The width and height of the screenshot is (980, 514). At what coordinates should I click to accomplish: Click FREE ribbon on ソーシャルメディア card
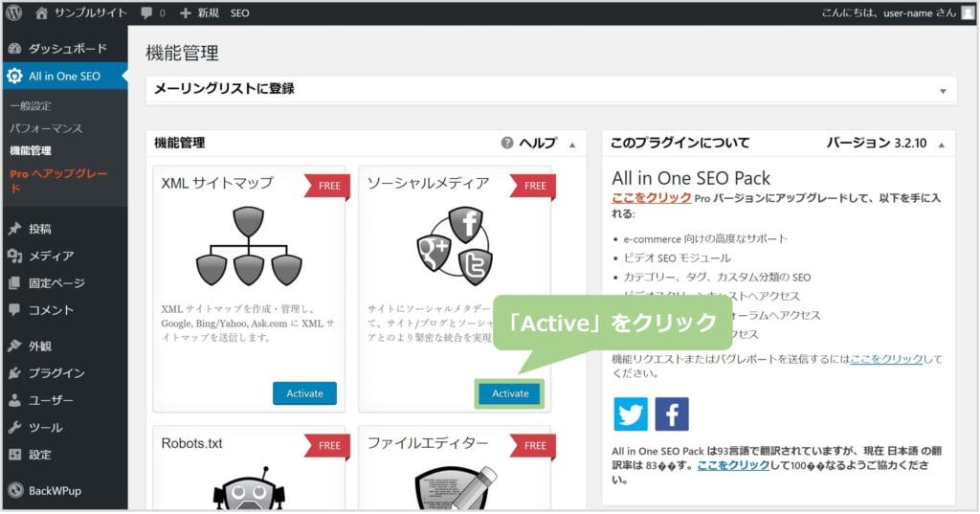click(x=532, y=186)
